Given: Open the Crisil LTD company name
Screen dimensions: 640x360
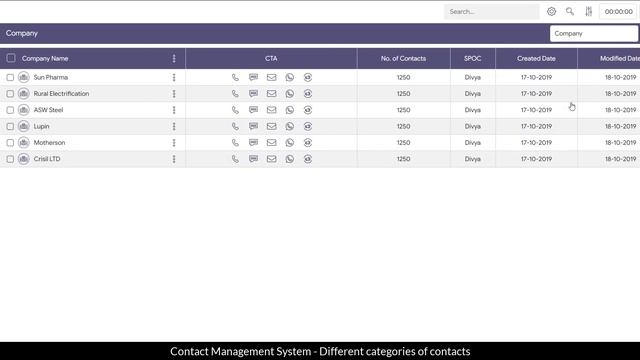Looking at the screenshot, I should [47, 159].
